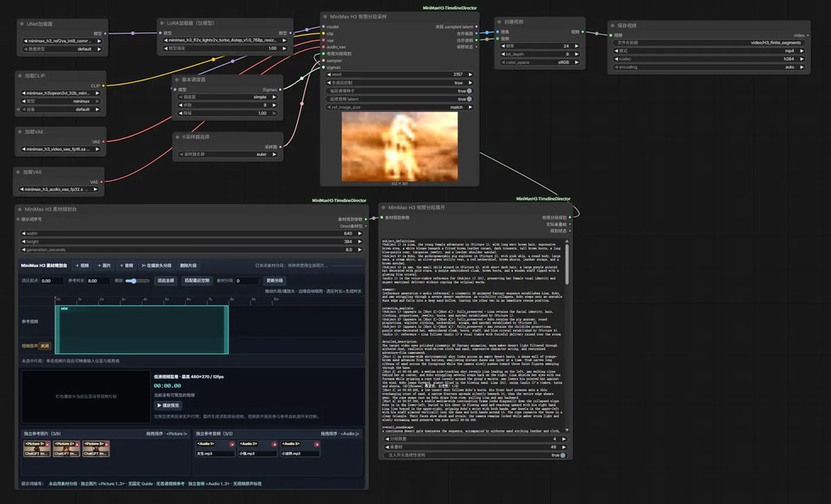831x504 pixels.
Task: Toggle the 视频原声 关闭 badge on timeline
Action: point(45,346)
